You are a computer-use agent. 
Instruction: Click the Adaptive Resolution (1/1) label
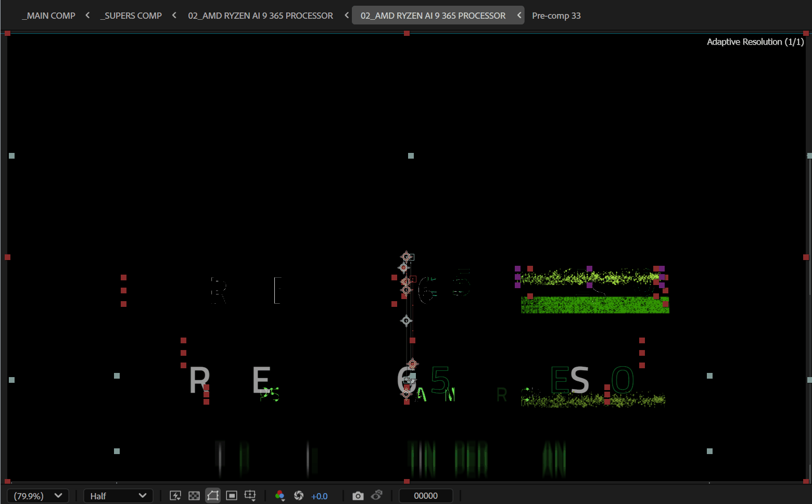pyautogui.click(x=755, y=42)
